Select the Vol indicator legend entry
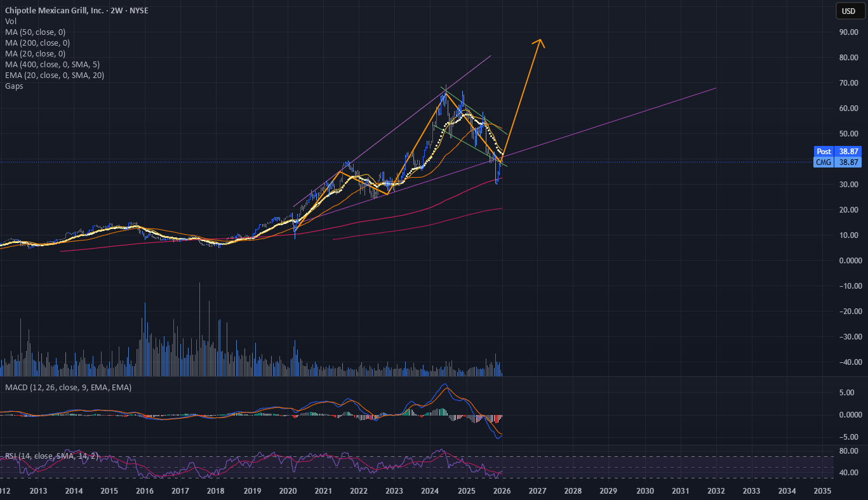The height and width of the screenshot is (500, 868). click(11, 21)
